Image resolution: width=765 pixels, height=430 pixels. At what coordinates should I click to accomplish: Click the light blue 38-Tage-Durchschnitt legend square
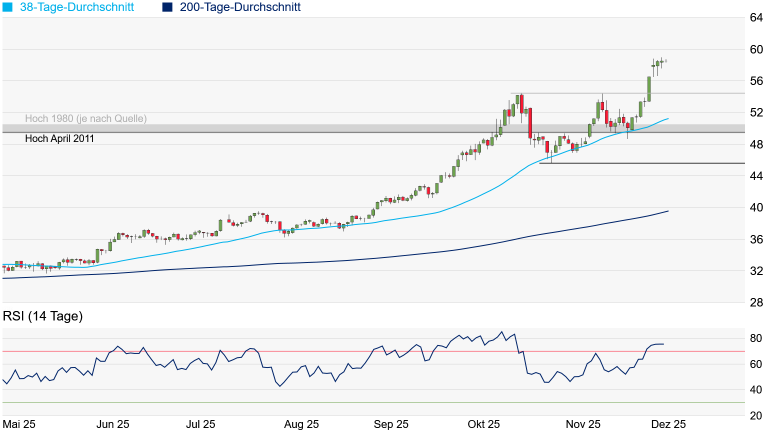(x=8, y=7)
